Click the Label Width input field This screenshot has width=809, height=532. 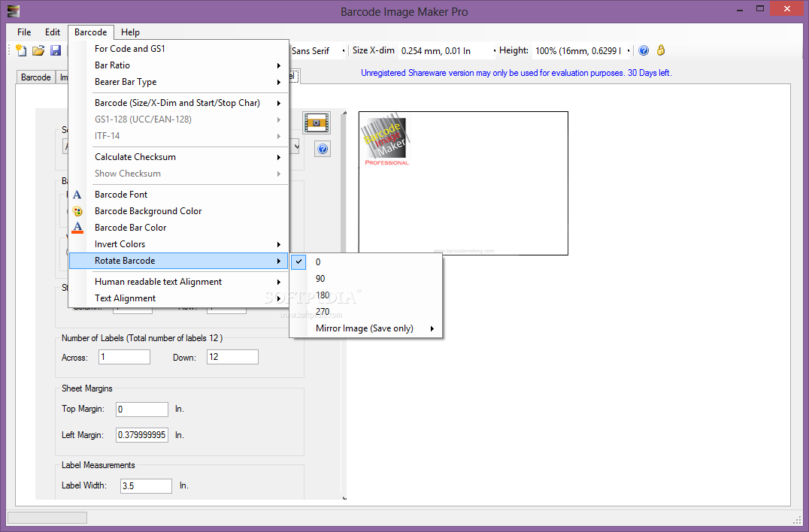click(x=146, y=485)
